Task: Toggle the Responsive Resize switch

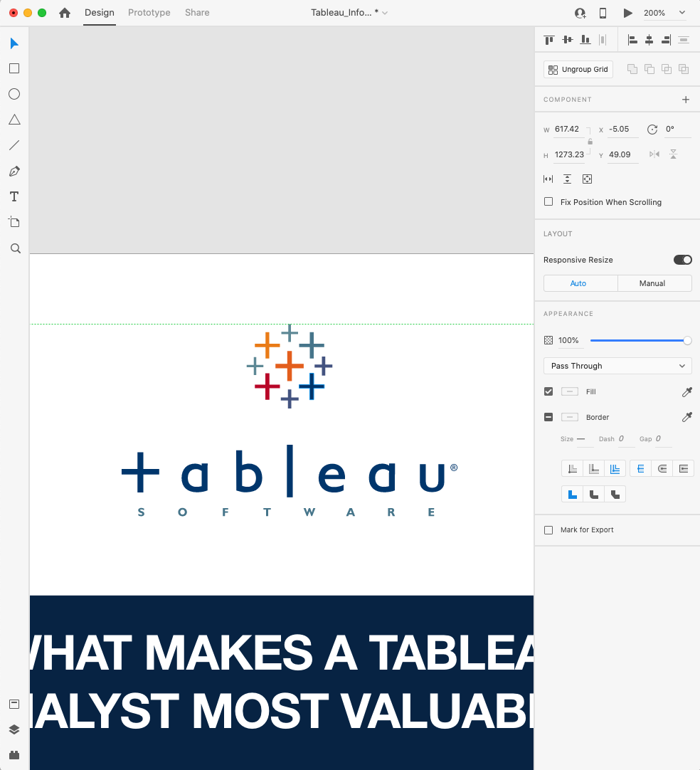Action: (x=682, y=260)
